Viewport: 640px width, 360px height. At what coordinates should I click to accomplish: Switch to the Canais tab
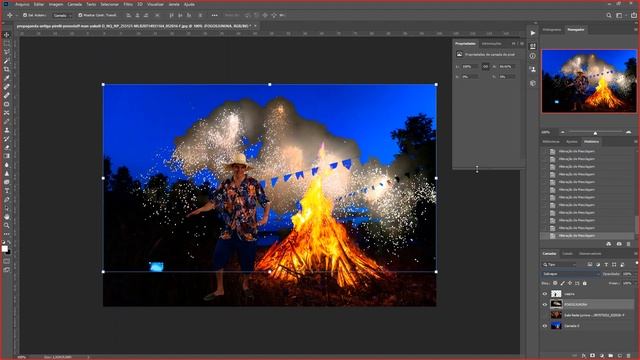click(x=567, y=254)
